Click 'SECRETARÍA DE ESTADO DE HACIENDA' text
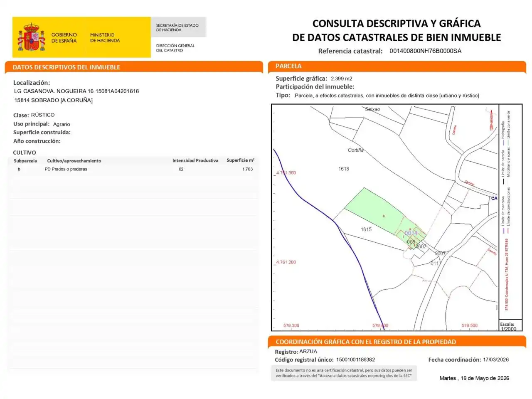Viewport: 532px width, 399px height. (177, 27)
